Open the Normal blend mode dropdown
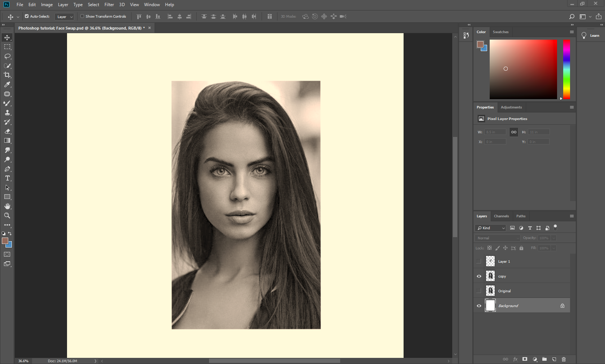The width and height of the screenshot is (605, 364). (498, 238)
